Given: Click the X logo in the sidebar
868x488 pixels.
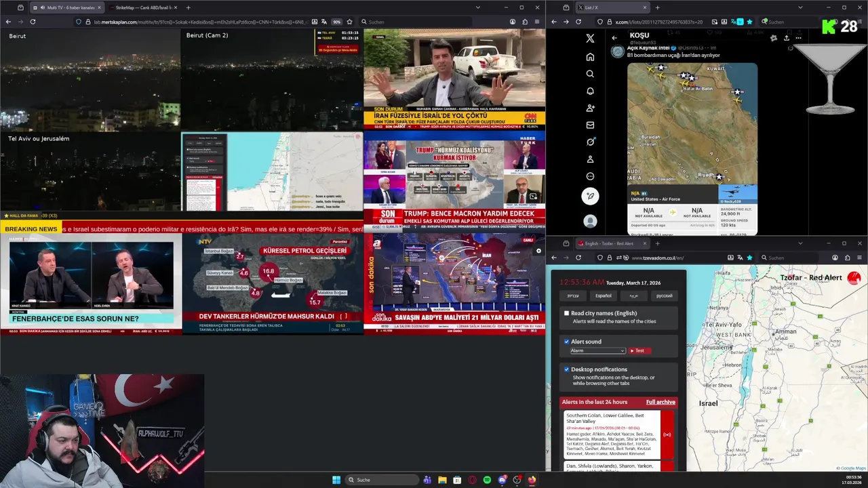Looking at the screenshot, I should [x=590, y=39].
